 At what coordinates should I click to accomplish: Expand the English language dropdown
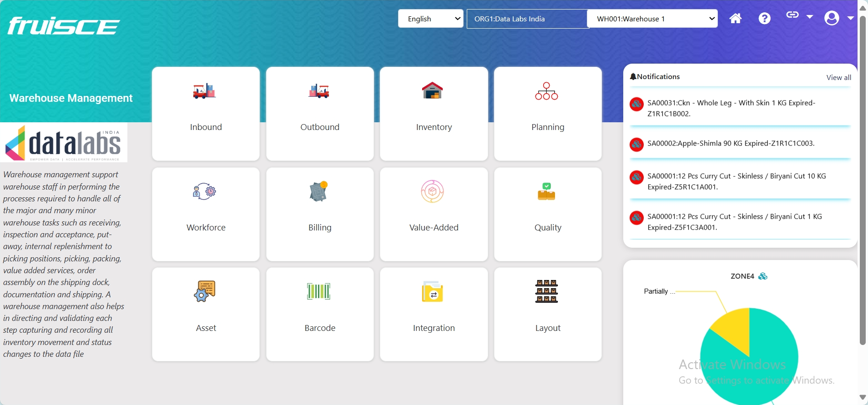coord(430,19)
